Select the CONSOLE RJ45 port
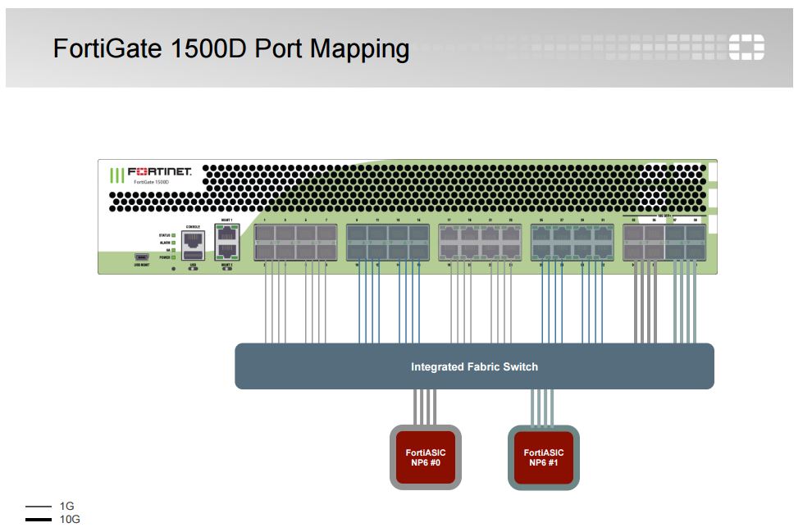The width and height of the screenshot is (812, 532). [193, 239]
